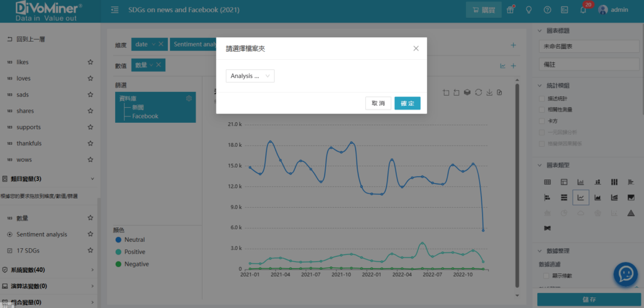Open the gift box icon in header
The width and height of the screenshot is (644, 308).
pos(511,10)
